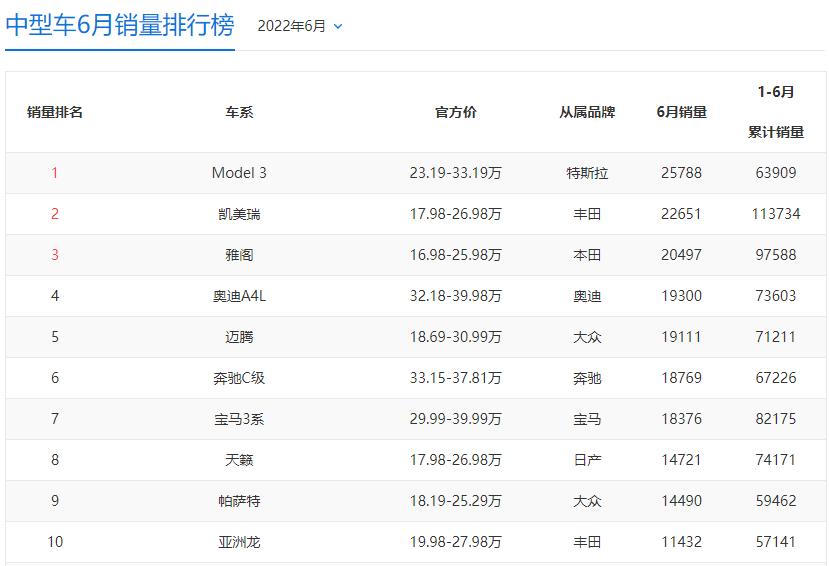The width and height of the screenshot is (829, 566).
Task: Click price 29.99-39.99万 for 宝马3系
Action: pyautogui.click(x=455, y=419)
